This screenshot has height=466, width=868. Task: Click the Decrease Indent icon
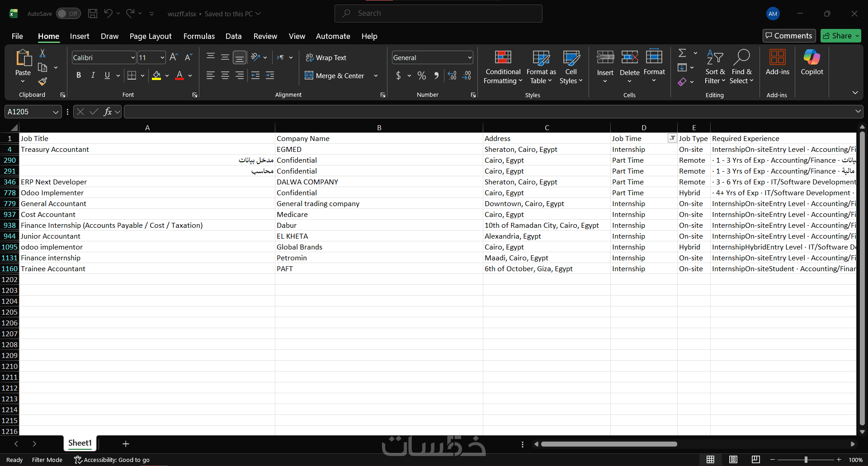[255, 75]
